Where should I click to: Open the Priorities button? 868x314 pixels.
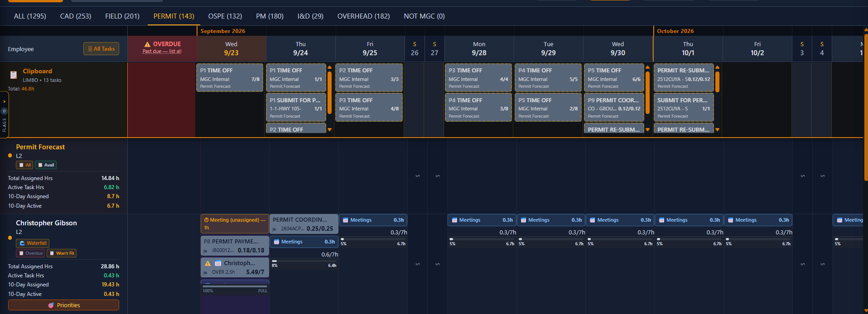63,305
